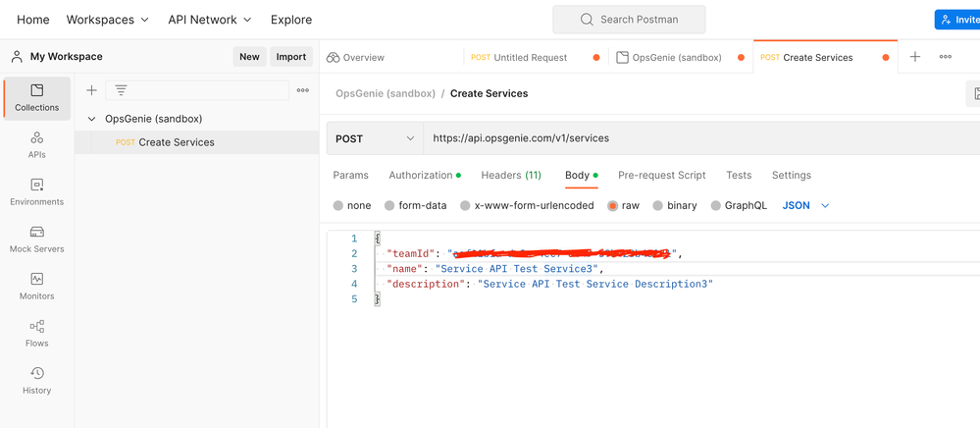Viewport: 980px width, 428px height.
Task: Click the magnifier icon in Search Postman
Action: tap(587, 20)
